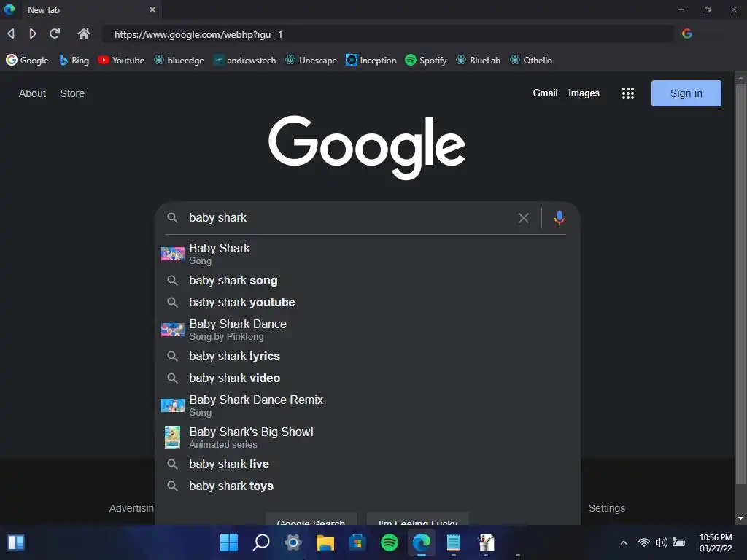This screenshot has height=560, width=747.
Task: Open the home page via house icon
Action: pyautogui.click(x=84, y=34)
